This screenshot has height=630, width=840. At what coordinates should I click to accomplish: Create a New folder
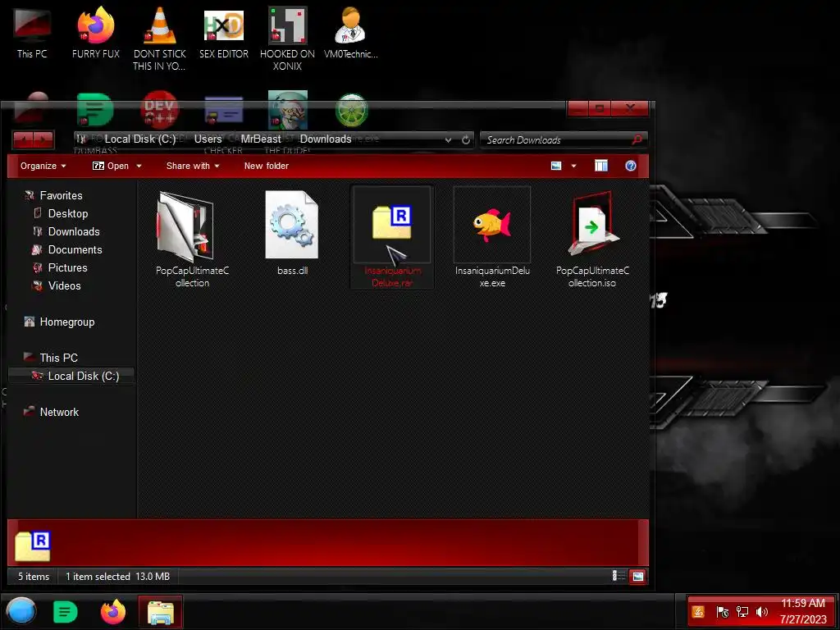click(x=267, y=166)
